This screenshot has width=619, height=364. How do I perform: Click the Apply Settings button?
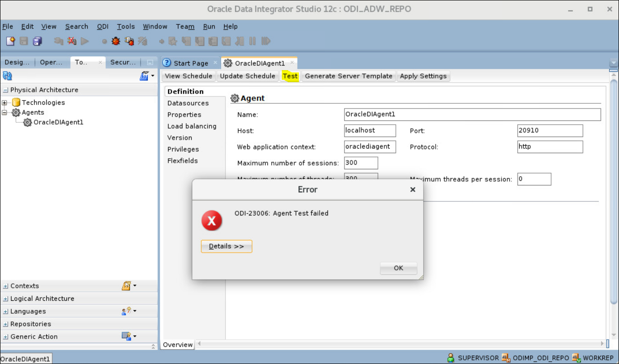pos(423,76)
